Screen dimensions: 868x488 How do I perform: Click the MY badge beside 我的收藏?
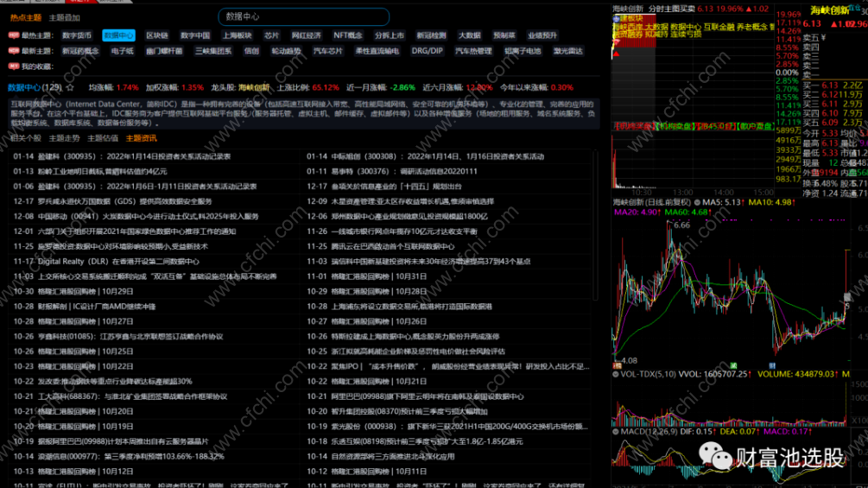(x=14, y=67)
